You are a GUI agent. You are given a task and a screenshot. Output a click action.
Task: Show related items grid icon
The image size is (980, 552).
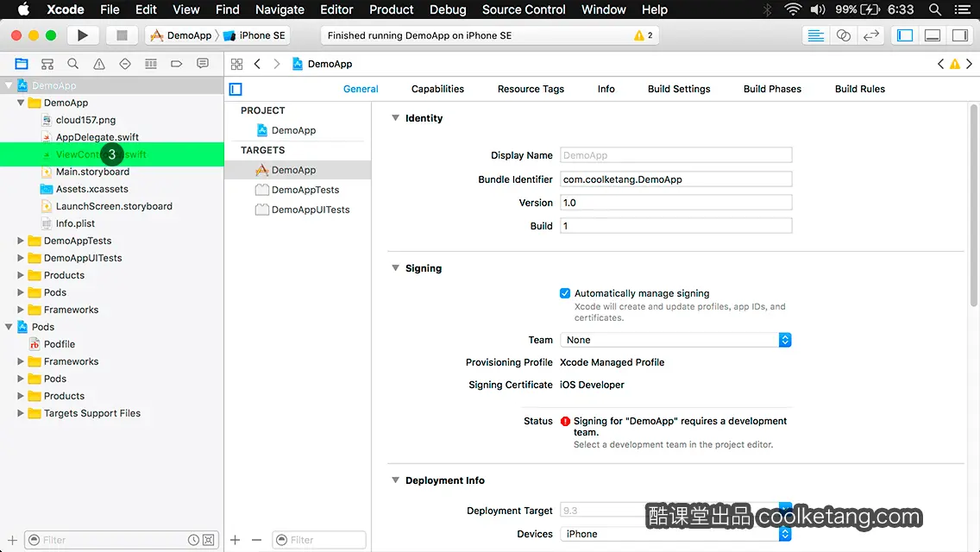click(x=237, y=64)
